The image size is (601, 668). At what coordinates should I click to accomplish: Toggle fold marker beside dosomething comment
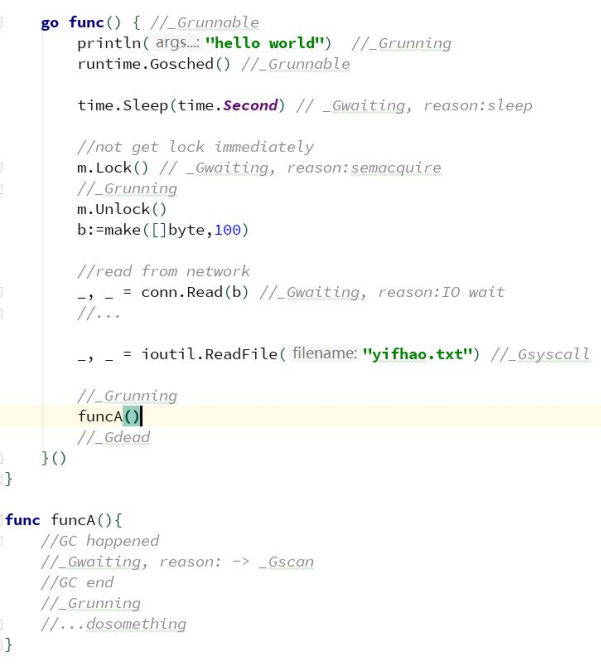4,624
